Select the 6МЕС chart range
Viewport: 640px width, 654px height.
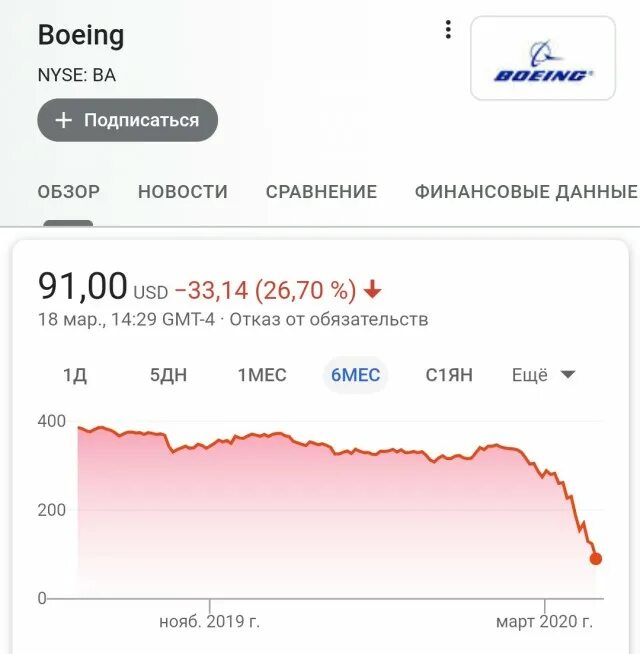(x=355, y=375)
